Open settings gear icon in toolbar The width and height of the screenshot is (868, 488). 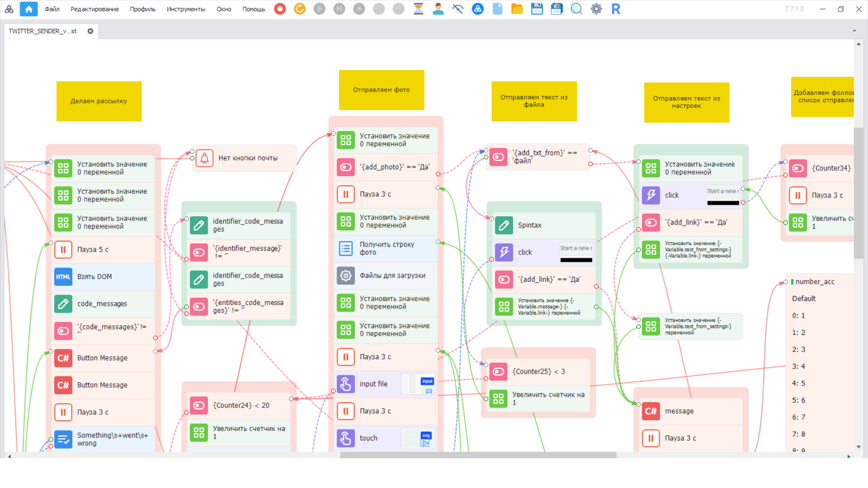point(596,9)
